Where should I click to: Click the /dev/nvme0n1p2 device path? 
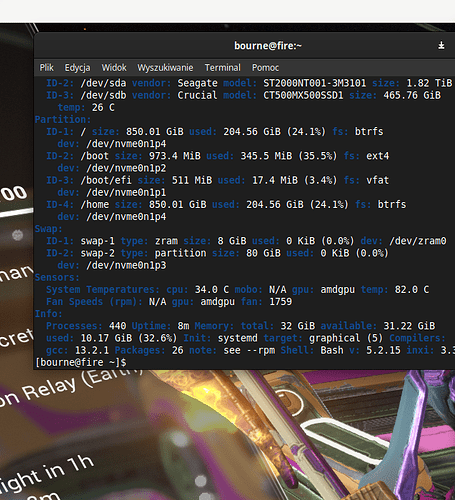coord(126,168)
